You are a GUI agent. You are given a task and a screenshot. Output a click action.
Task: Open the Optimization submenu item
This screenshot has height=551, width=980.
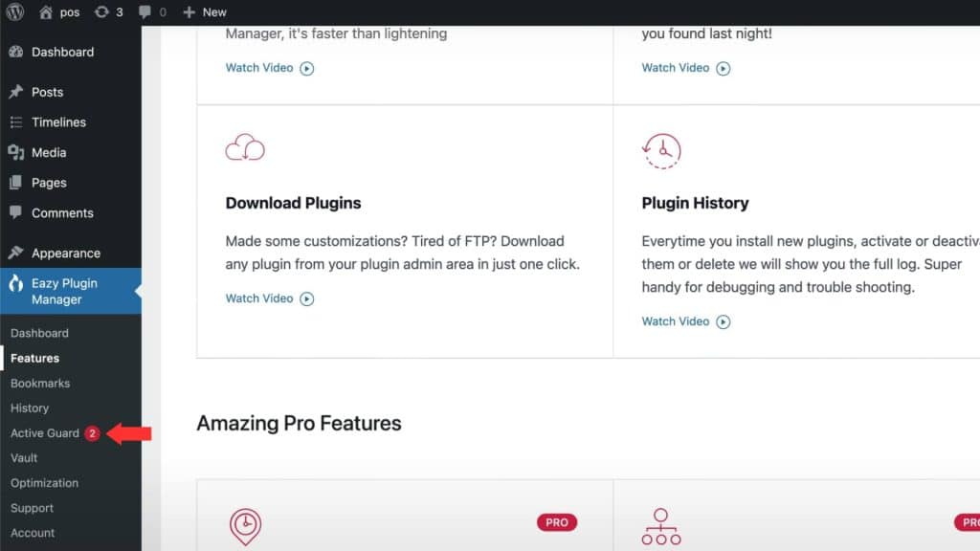(44, 483)
